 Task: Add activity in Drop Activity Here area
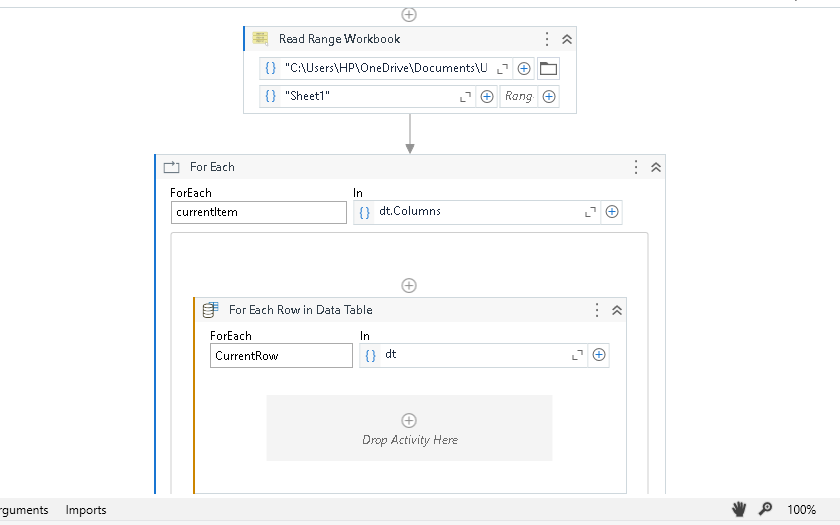tap(408, 421)
